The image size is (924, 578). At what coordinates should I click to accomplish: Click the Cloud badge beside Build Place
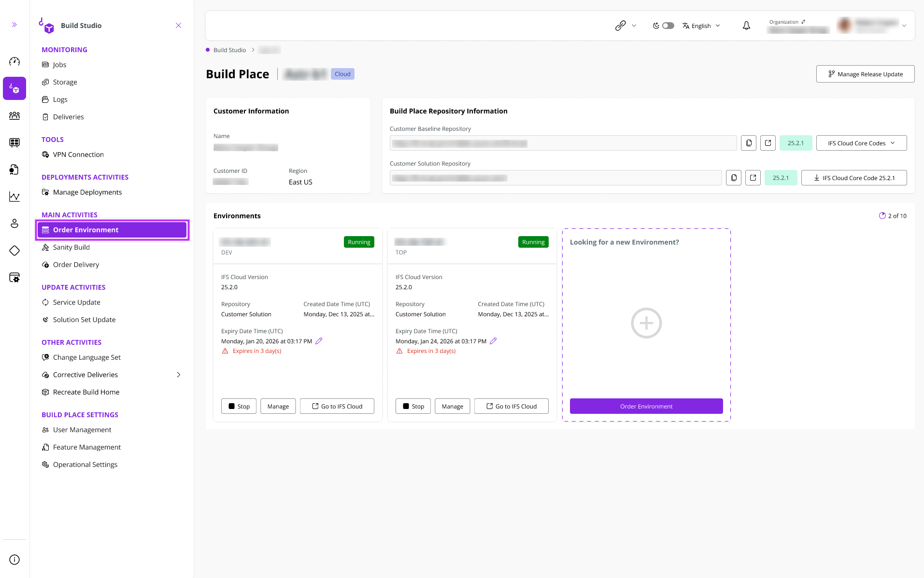tap(342, 74)
